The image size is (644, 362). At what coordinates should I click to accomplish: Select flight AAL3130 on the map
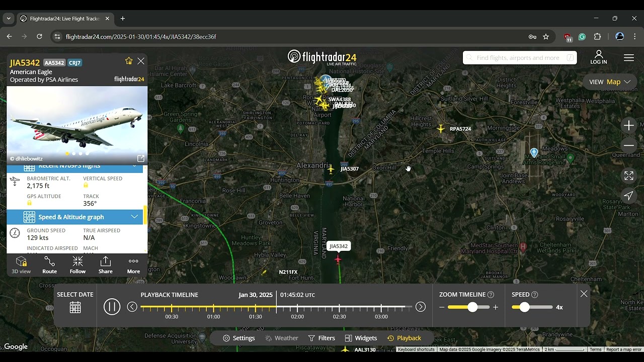[345, 349]
